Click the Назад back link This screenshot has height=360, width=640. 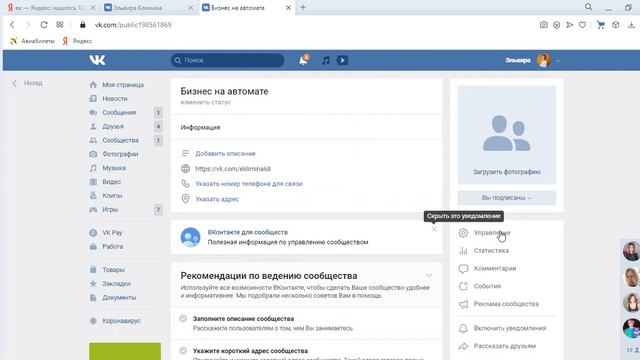point(33,83)
